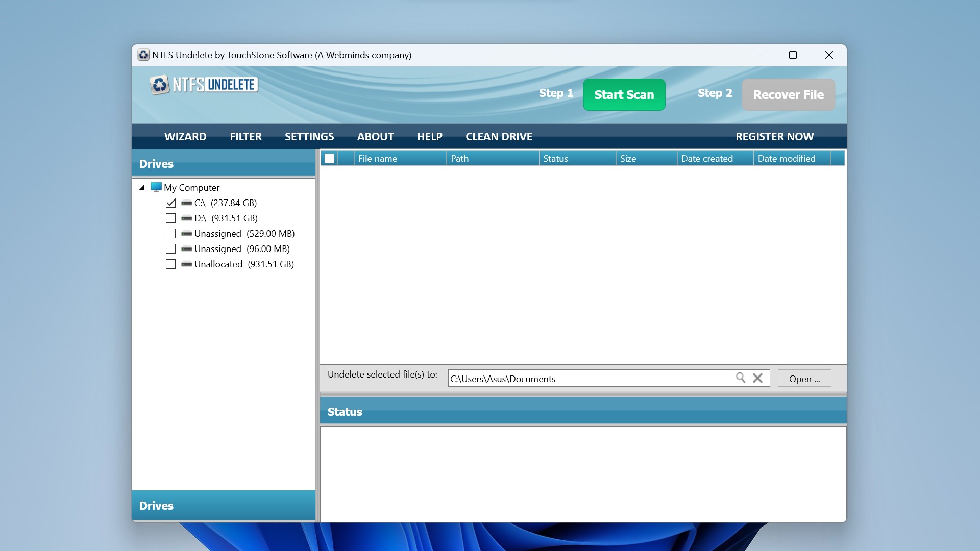Click the Open ... button
Viewport: 980px width, 551px height.
pyautogui.click(x=804, y=379)
